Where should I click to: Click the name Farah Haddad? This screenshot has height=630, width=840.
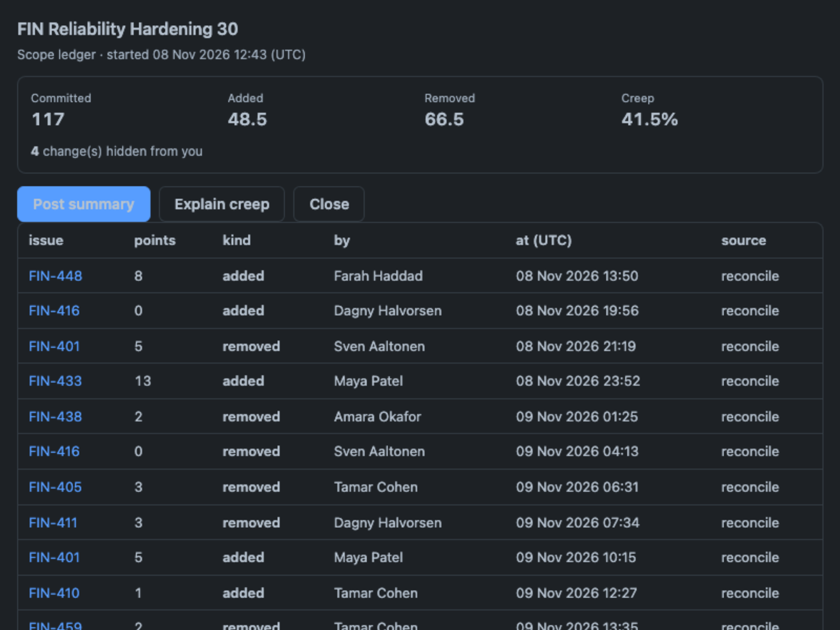378,276
